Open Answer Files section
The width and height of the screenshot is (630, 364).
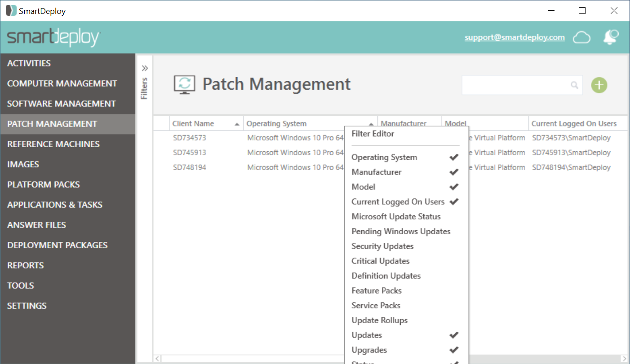tap(68, 225)
